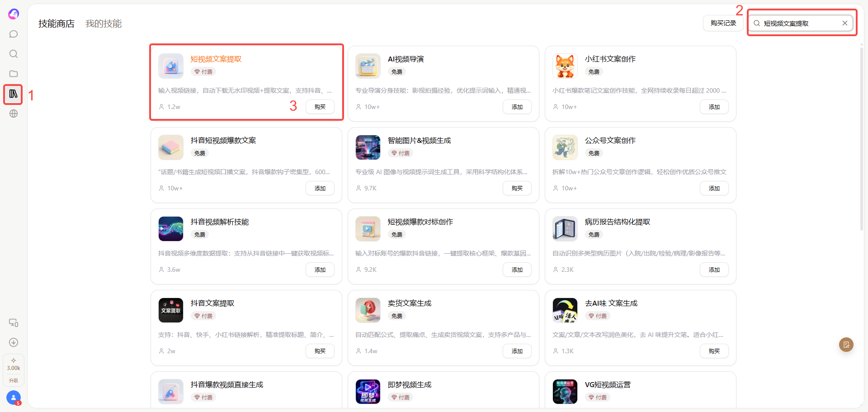868x412 pixels.
Task: Open the VG短视频运营 skill title
Action: [x=608, y=385]
